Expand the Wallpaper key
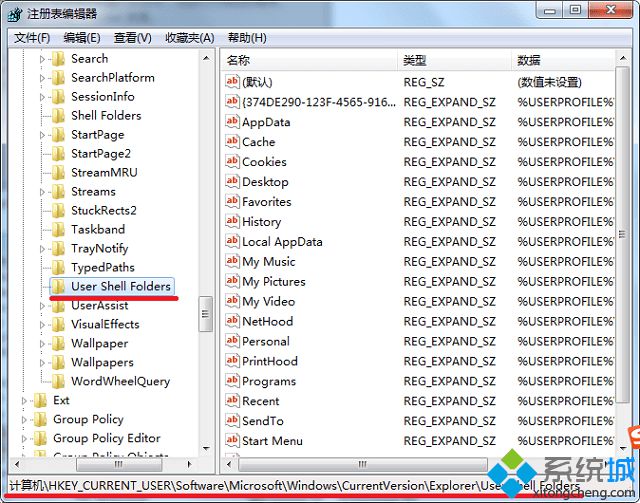 coord(42,344)
